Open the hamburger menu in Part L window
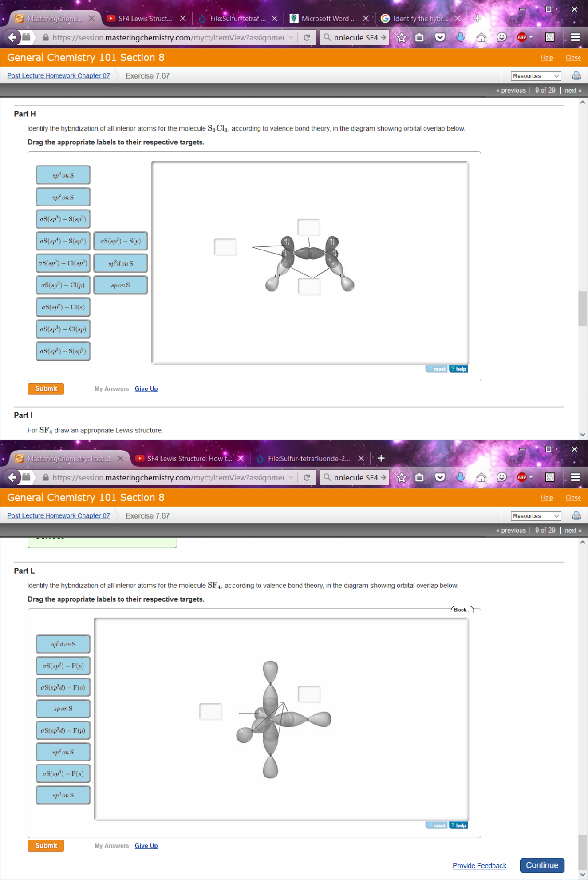588x880 pixels. tap(575, 477)
